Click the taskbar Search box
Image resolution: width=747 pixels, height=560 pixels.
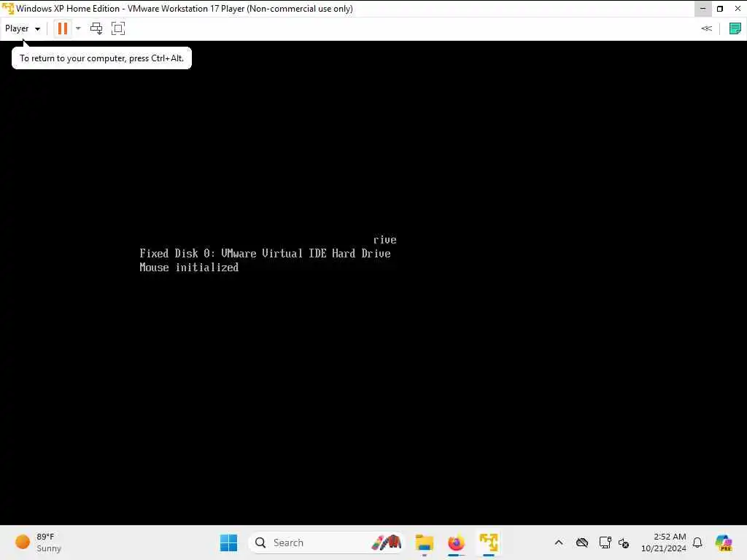(x=326, y=542)
